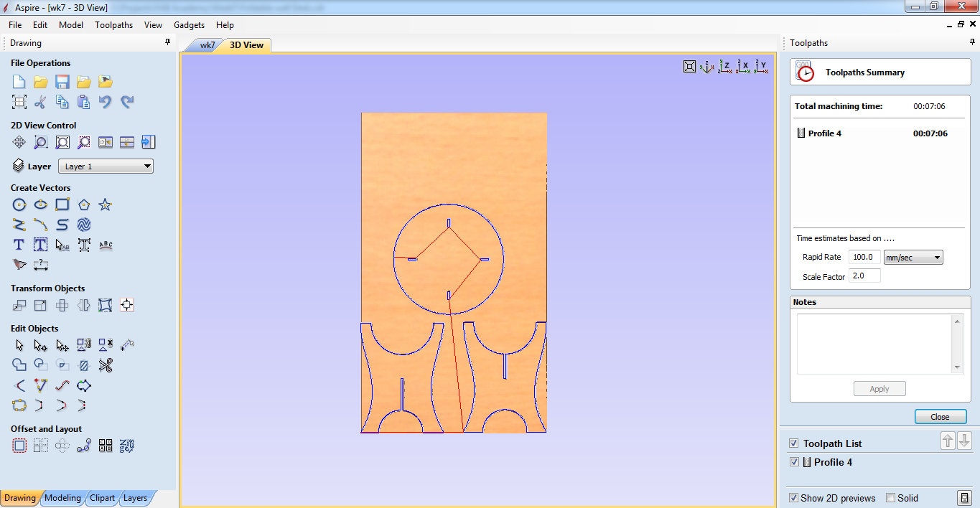
Task: Enable the Solid checkbox
Action: pos(890,498)
